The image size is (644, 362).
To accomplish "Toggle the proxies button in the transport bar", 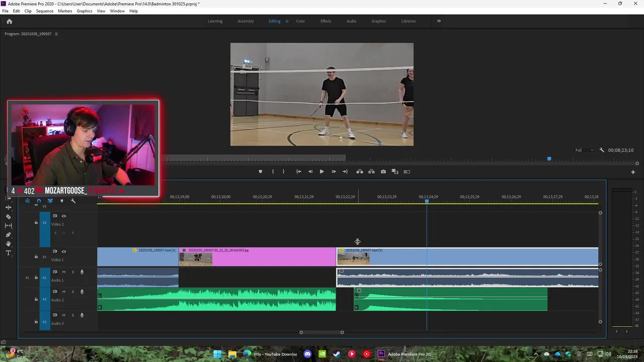I will pyautogui.click(x=407, y=171).
